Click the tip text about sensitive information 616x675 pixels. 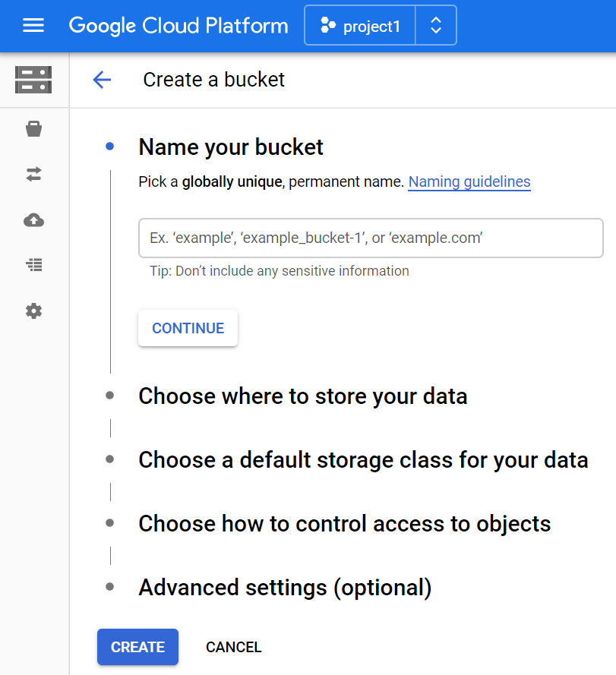280,271
